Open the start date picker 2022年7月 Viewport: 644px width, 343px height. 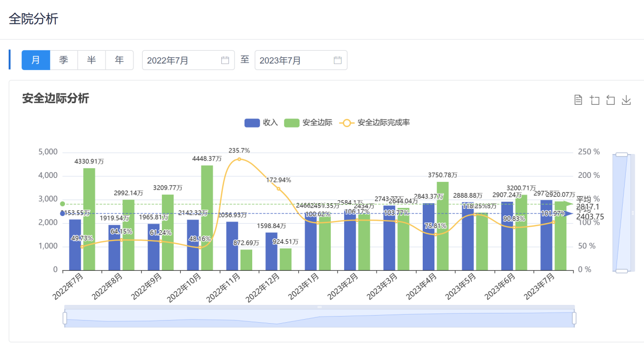pyautogui.click(x=183, y=60)
